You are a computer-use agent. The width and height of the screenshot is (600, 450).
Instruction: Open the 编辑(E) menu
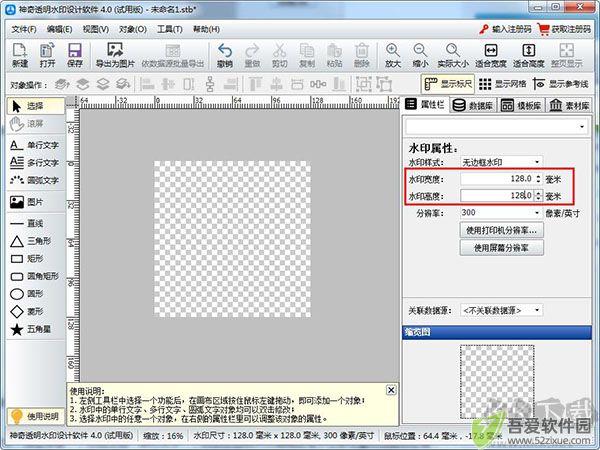point(59,29)
